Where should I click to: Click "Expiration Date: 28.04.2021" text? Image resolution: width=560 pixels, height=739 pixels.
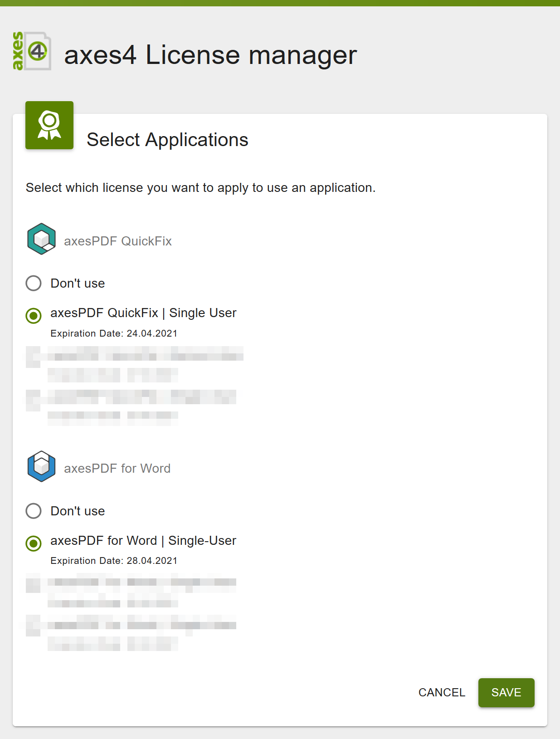click(x=114, y=561)
